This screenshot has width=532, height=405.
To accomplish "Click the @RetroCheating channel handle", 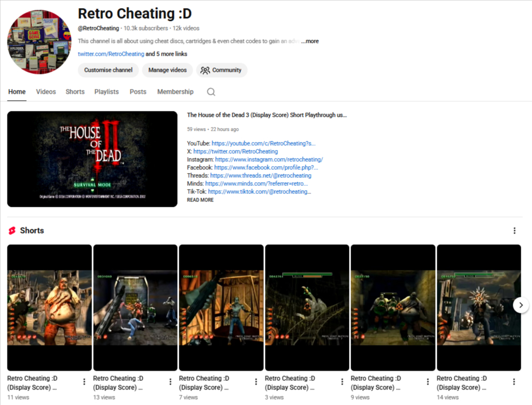I will pyautogui.click(x=98, y=28).
